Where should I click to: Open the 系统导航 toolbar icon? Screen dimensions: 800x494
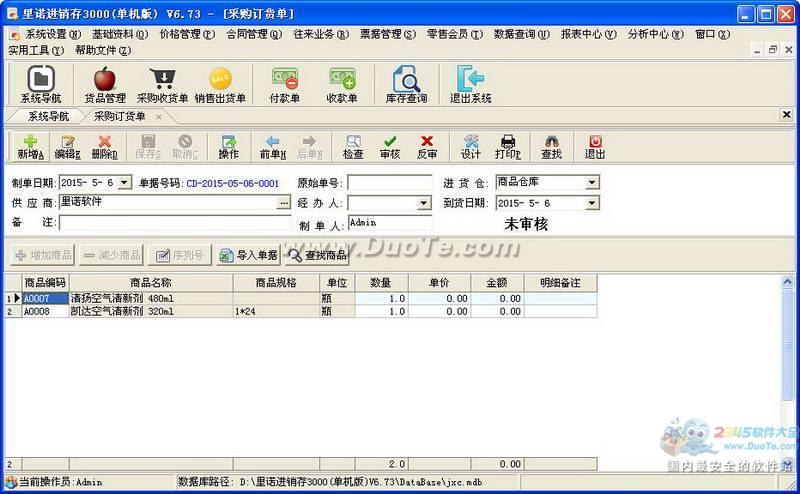(41, 84)
